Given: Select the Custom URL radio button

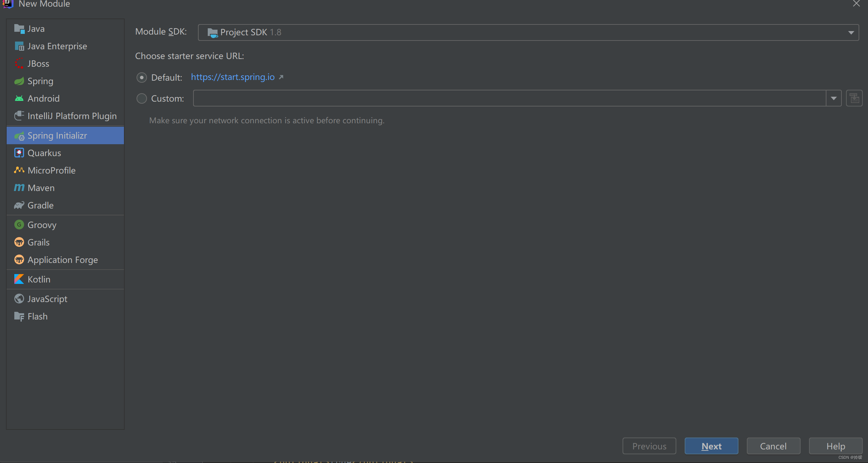Looking at the screenshot, I should point(141,98).
